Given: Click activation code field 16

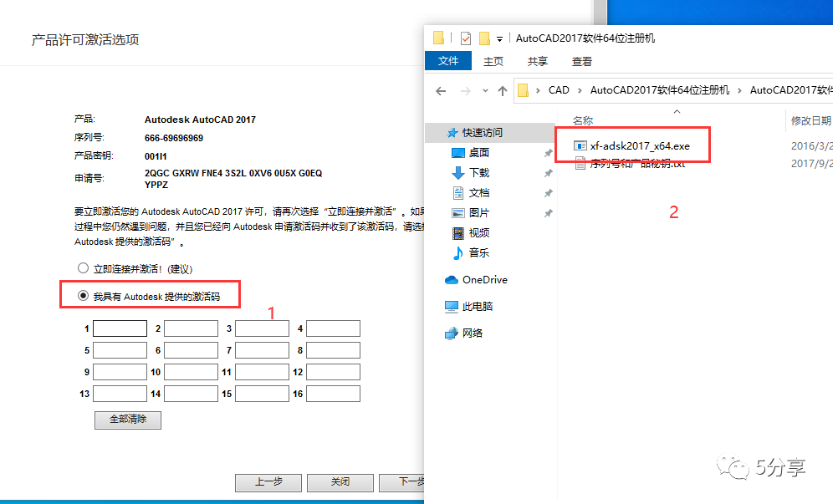Looking at the screenshot, I should pyautogui.click(x=334, y=394).
